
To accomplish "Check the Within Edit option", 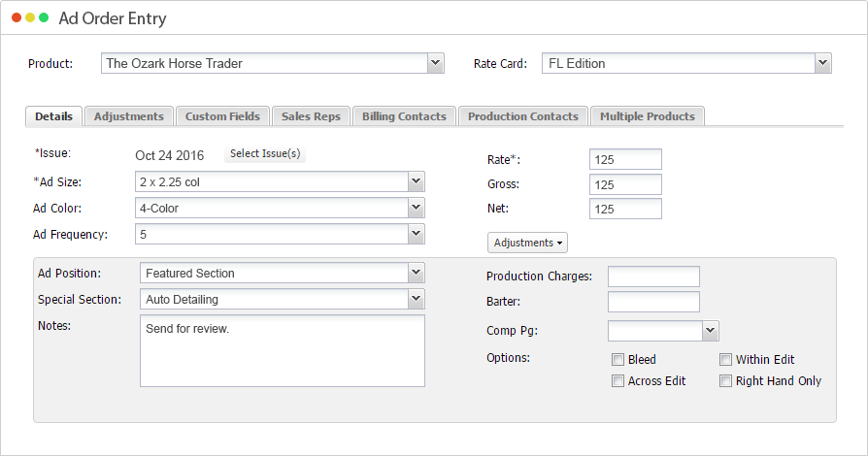I will point(725,360).
